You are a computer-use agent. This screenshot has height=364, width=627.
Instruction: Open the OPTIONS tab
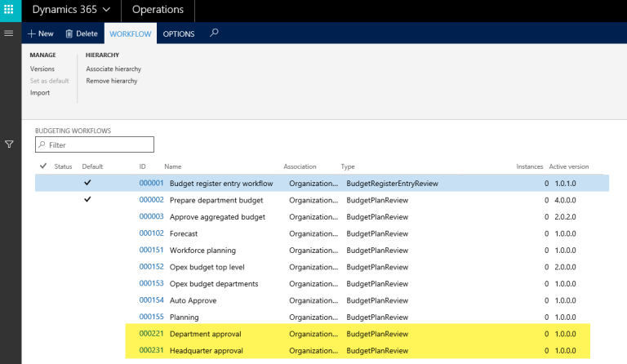[179, 33]
